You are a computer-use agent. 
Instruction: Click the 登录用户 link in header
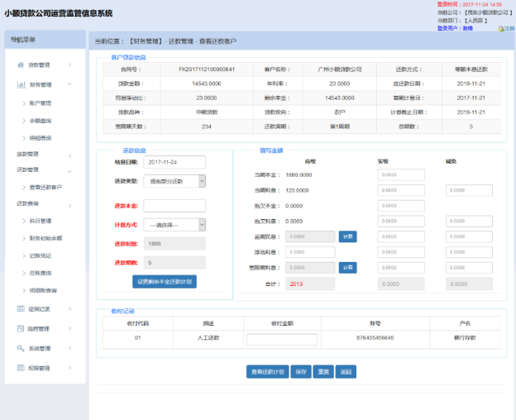tap(455, 28)
